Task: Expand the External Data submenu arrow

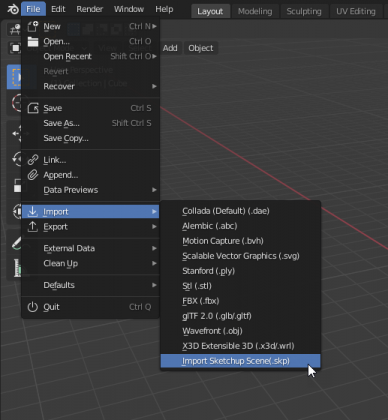Action: (154, 248)
